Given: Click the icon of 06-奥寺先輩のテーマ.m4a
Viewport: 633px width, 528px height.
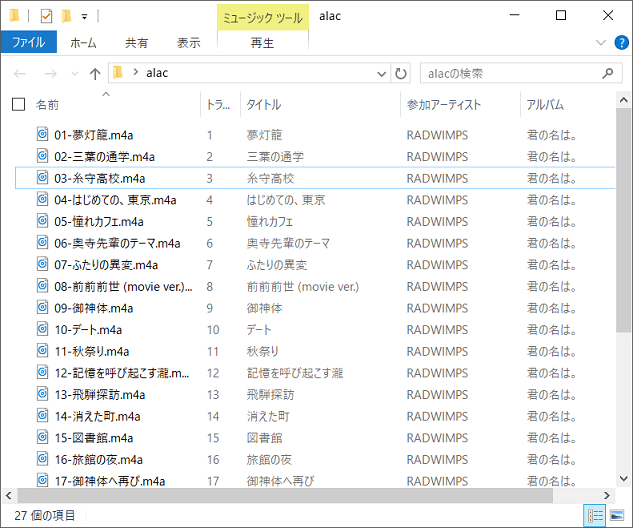Looking at the screenshot, I should 42,243.
